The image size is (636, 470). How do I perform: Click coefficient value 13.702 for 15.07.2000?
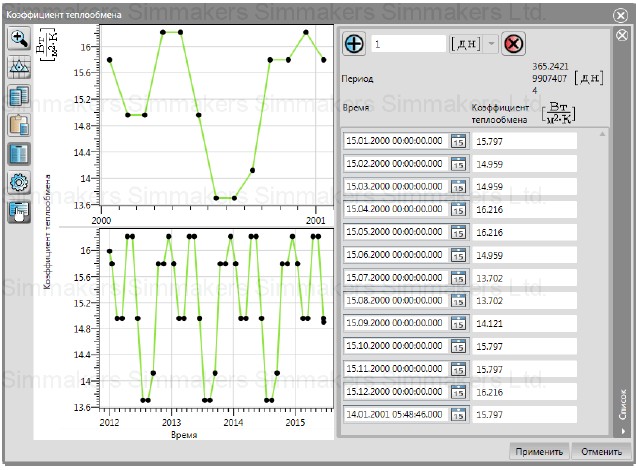pos(524,278)
